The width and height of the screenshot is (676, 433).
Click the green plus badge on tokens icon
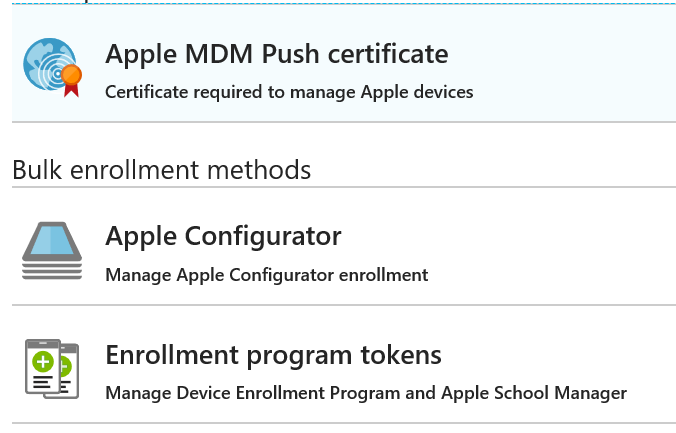coord(43,360)
